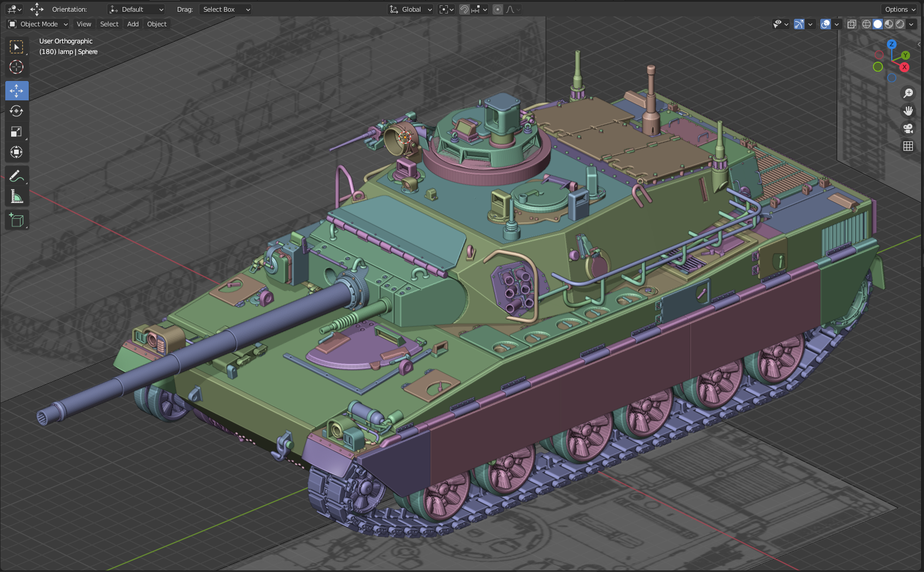
Task: Toggle X-ray display mode
Action: (851, 24)
